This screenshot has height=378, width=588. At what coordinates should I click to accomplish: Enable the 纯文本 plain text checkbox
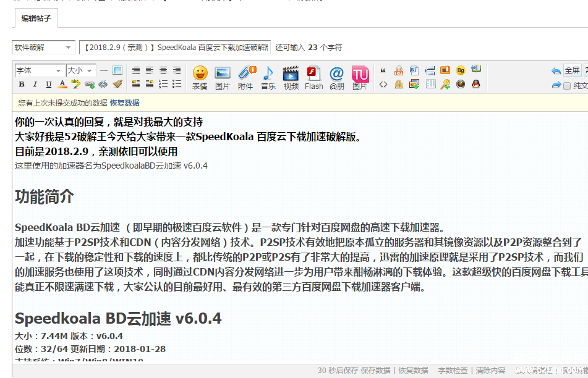[x=567, y=86]
